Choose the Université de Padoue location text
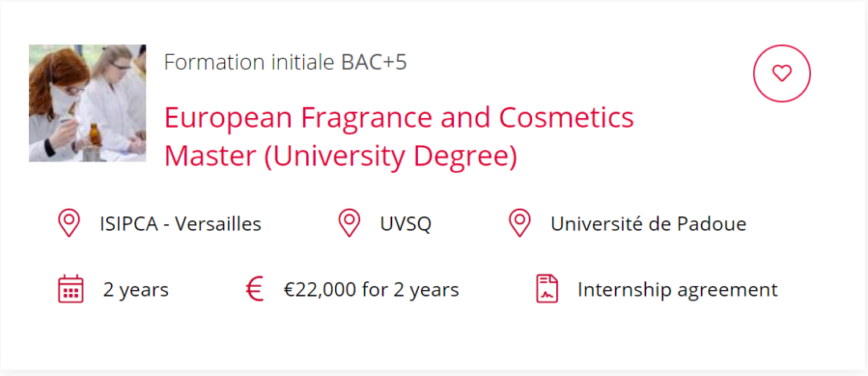This screenshot has height=376, width=868. point(648,223)
